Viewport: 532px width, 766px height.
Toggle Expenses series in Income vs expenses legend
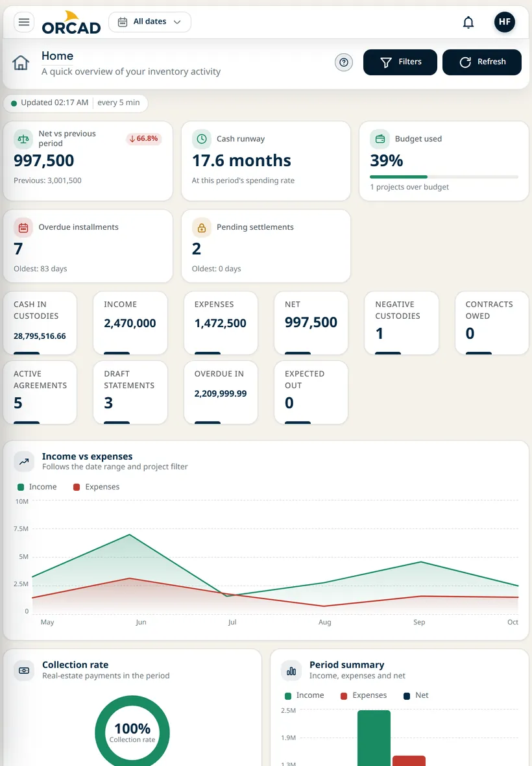tap(96, 487)
